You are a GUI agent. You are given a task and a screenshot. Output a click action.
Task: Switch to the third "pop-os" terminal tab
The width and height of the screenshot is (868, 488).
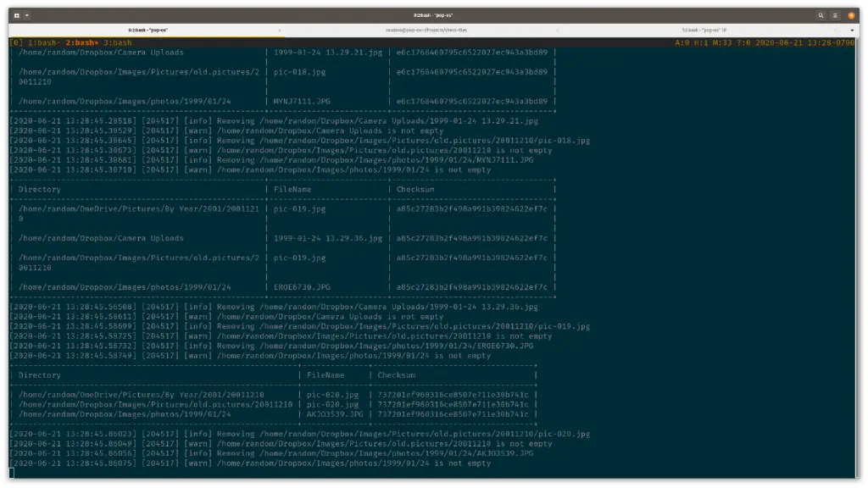pos(704,30)
